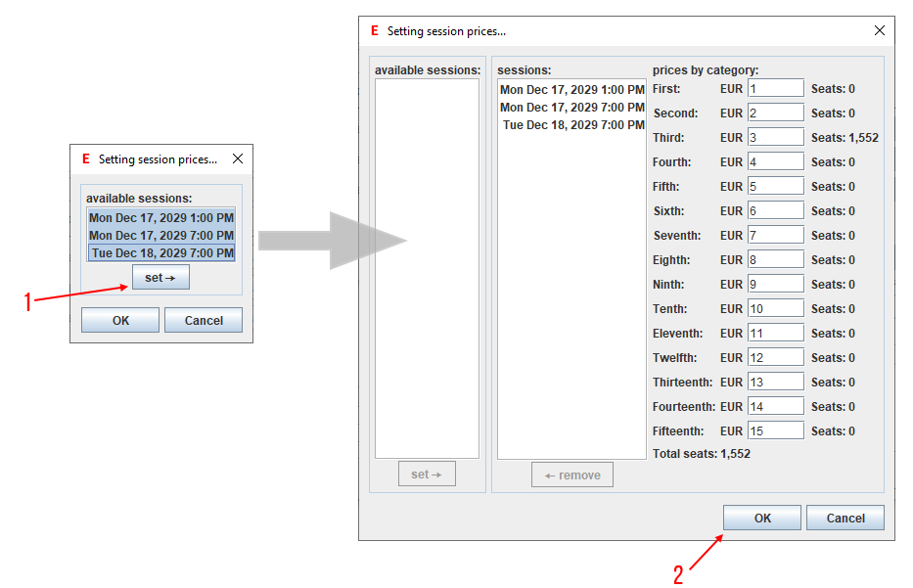Viewport: 913px width, 588px height.
Task: Click the Eleventh category label
Action: point(677,333)
